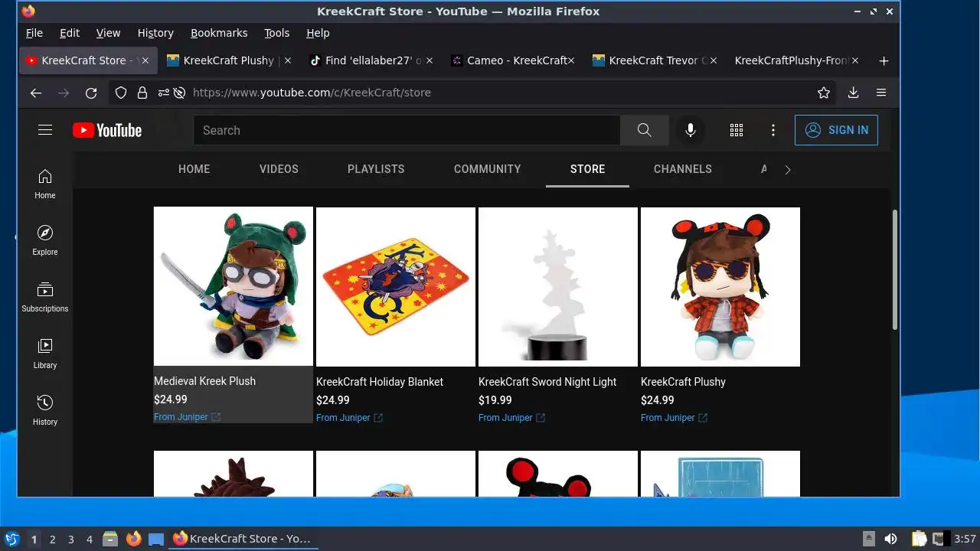Open Explore in the sidebar

(x=45, y=240)
